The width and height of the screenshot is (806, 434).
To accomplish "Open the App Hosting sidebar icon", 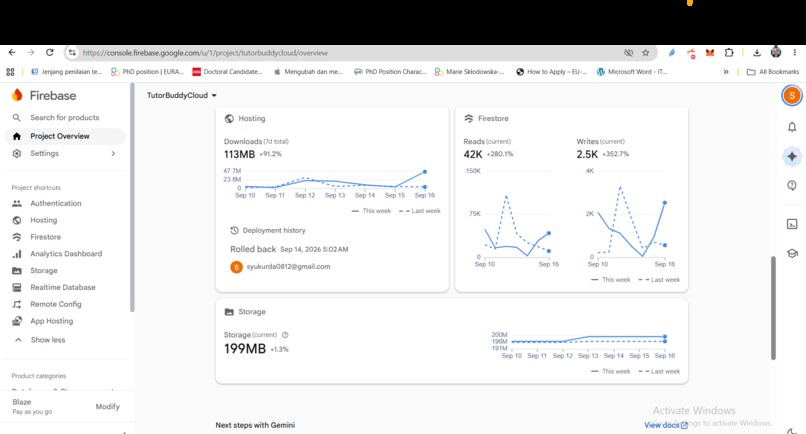I will pyautogui.click(x=17, y=321).
